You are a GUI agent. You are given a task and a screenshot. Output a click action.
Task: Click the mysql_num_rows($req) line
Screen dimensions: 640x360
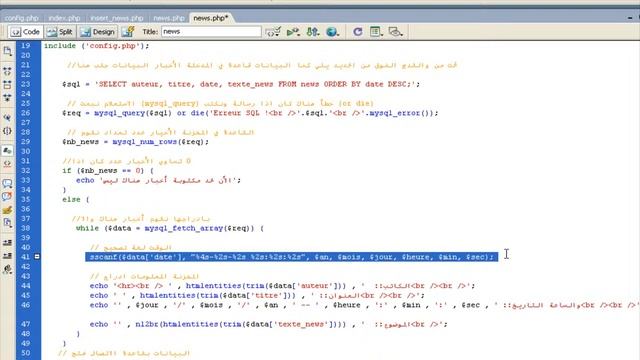(135, 142)
